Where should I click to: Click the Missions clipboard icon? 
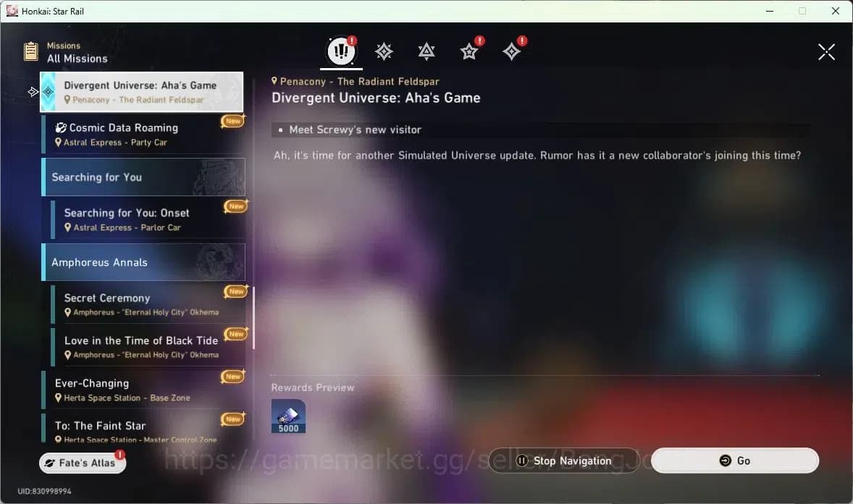click(x=31, y=51)
